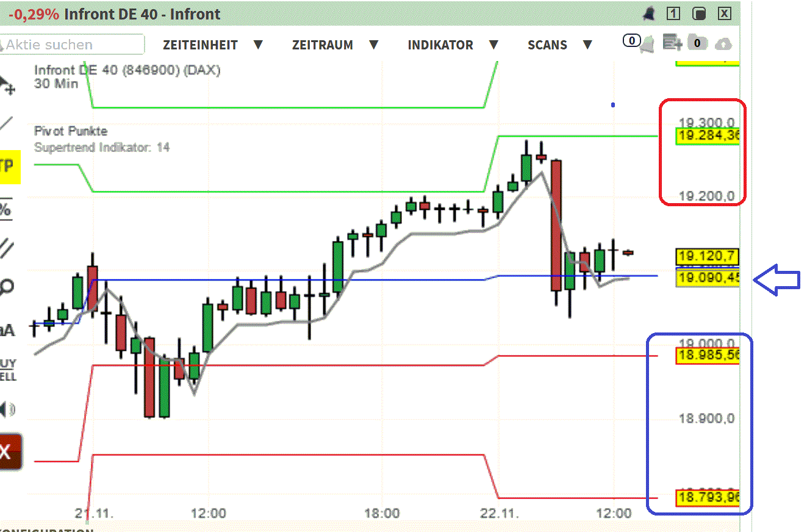Click the 19.120,7 current price label
Screen dimensions: 807x532
pos(708,257)
